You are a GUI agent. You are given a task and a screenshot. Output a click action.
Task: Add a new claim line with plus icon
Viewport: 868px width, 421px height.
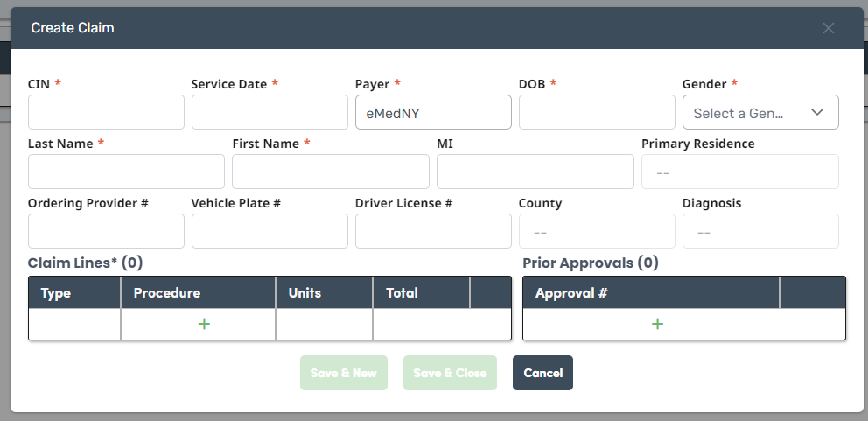(x=204, y=324)
